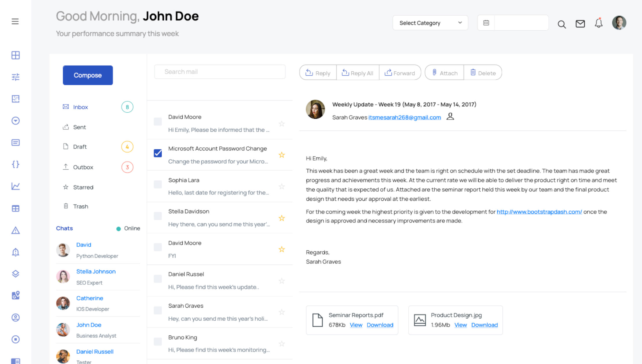Delete the open email
This screenshot has width=642, height=364.
(x=483, y=73)
